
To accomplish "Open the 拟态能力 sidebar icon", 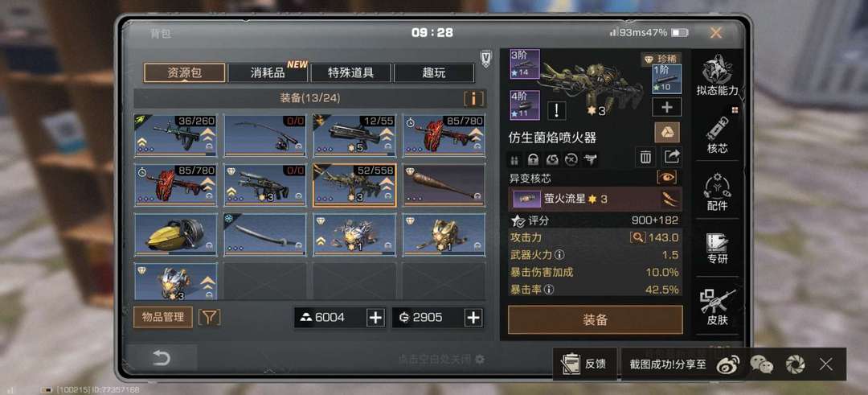I will pyautogui.click(x=717, y=75).
